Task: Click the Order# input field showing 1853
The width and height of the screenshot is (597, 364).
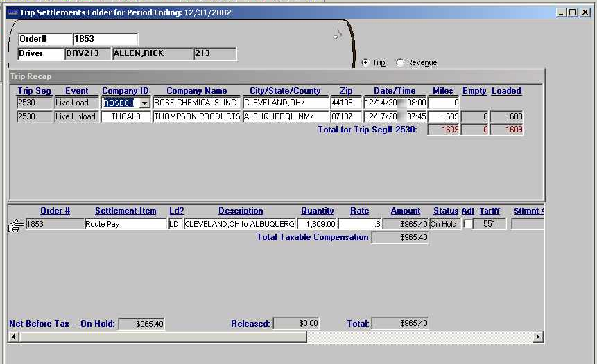Action: pyautogui.click(x=105, y=39)
